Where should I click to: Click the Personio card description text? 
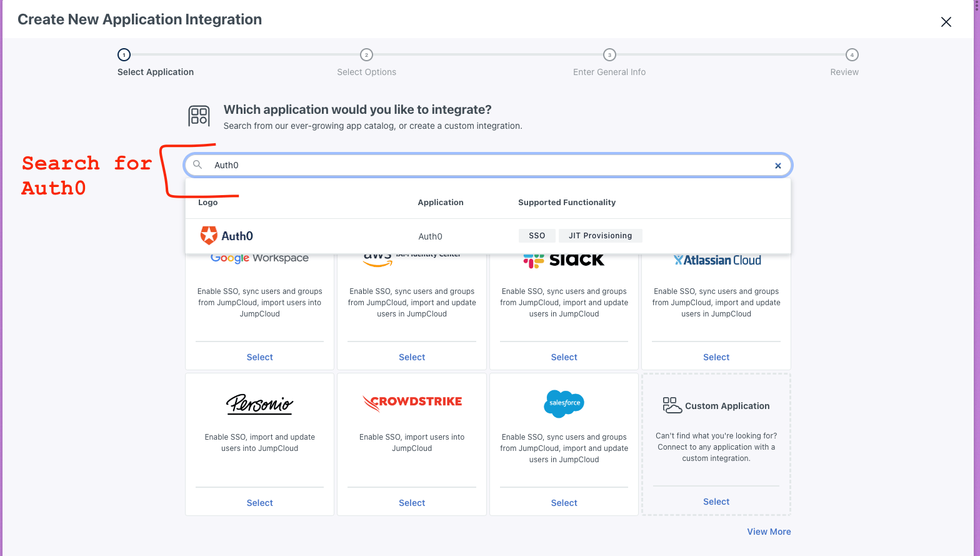pyautogui.click(x=259, y=443)
